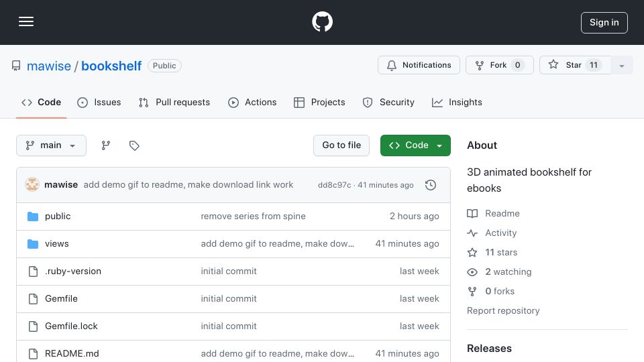This screenshot has width=644, height=362.
Task: View the Insights tab
Action: (x=457, y=102)
